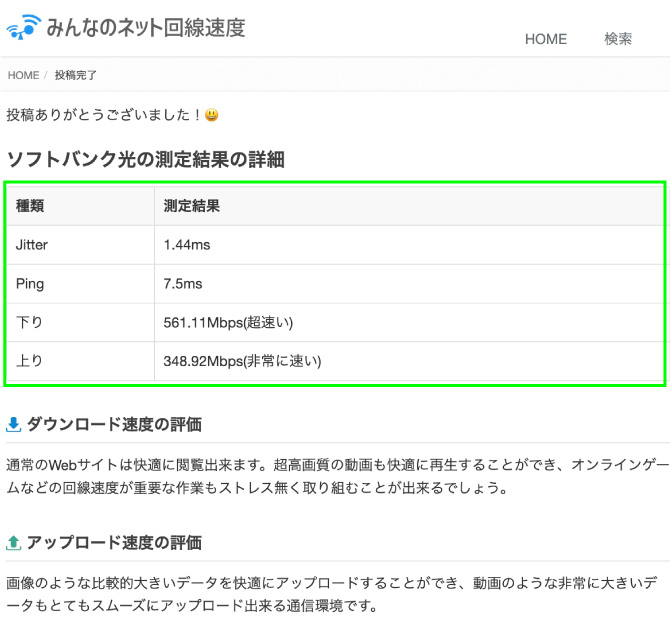670x630 pixels.
Task: Select the Ping row label
Action: point(30,284)
